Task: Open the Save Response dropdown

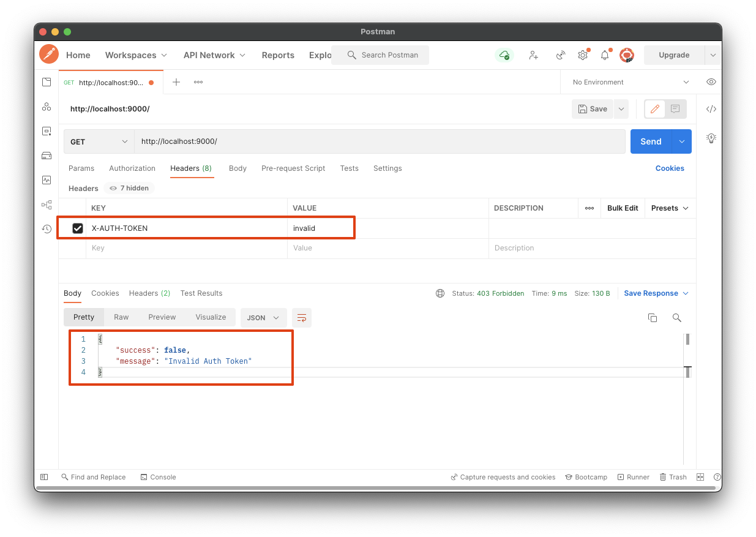Action: click(x=656, y=293)
